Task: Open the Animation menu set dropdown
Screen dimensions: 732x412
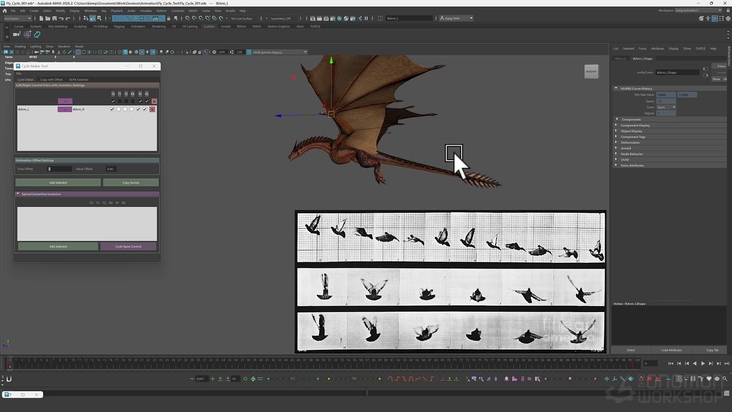Action: (x=17, y=18)
